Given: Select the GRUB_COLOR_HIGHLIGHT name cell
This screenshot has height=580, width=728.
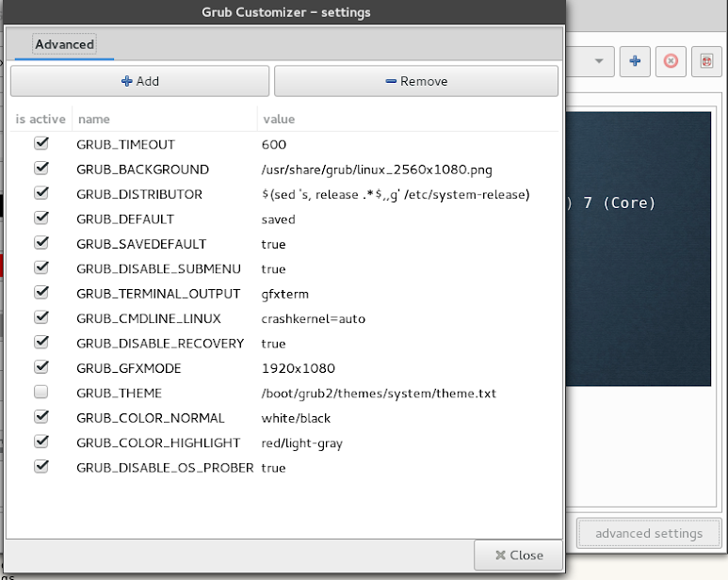Looking at the screenshot, I should (158, 443).
